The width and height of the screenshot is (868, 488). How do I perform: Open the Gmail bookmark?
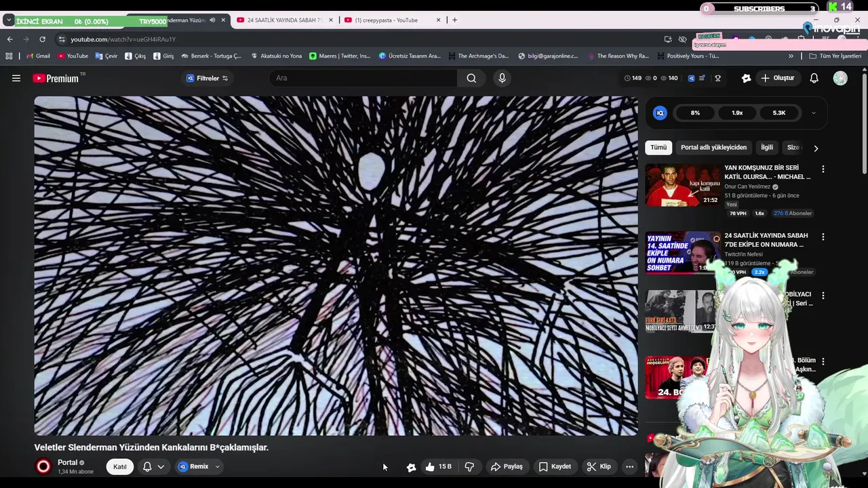[x=38, y=56]
